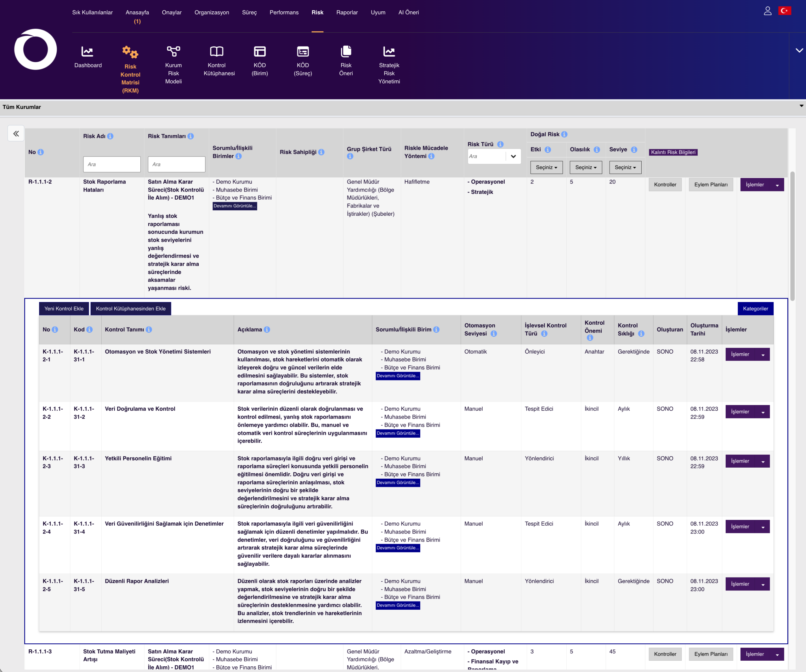Open the Olasılık Seçiniz dropdown

(586, 167)
